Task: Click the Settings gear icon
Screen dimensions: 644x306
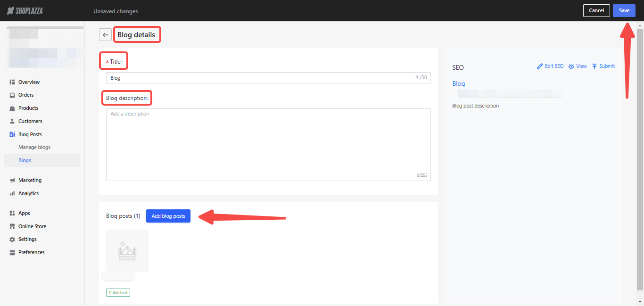Action: tap(12, 239)
